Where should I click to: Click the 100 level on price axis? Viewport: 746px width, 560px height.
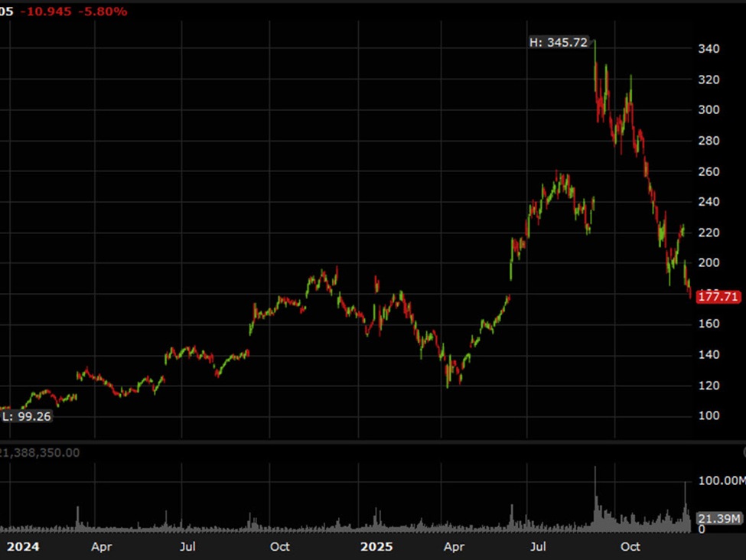pos(709,415)
